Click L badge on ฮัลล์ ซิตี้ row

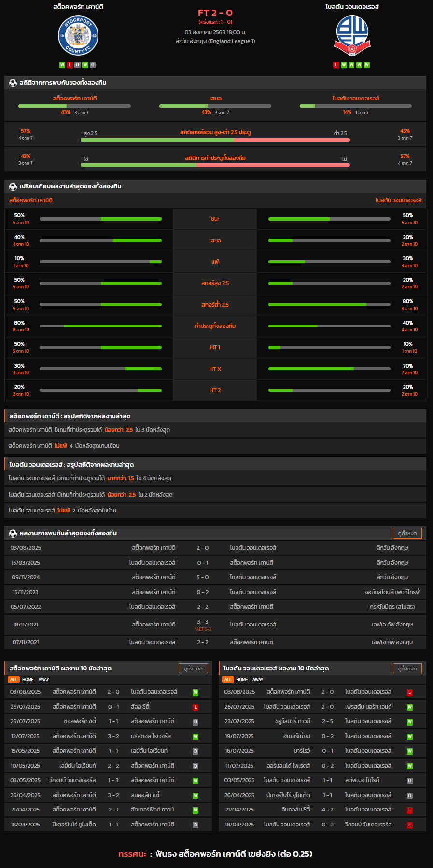click(196, 707)
